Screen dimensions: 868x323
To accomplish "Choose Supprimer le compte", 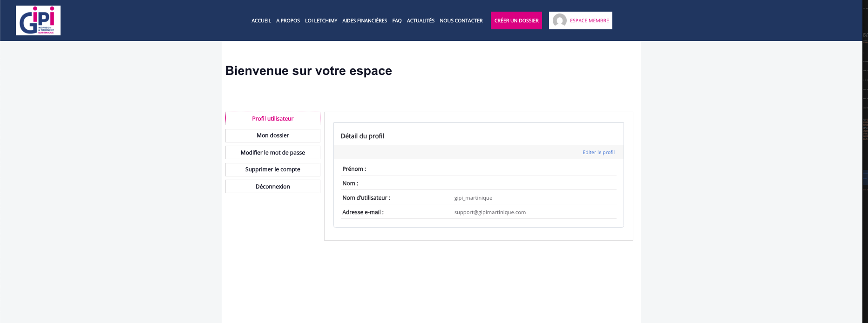I will [x=273, y=169].
